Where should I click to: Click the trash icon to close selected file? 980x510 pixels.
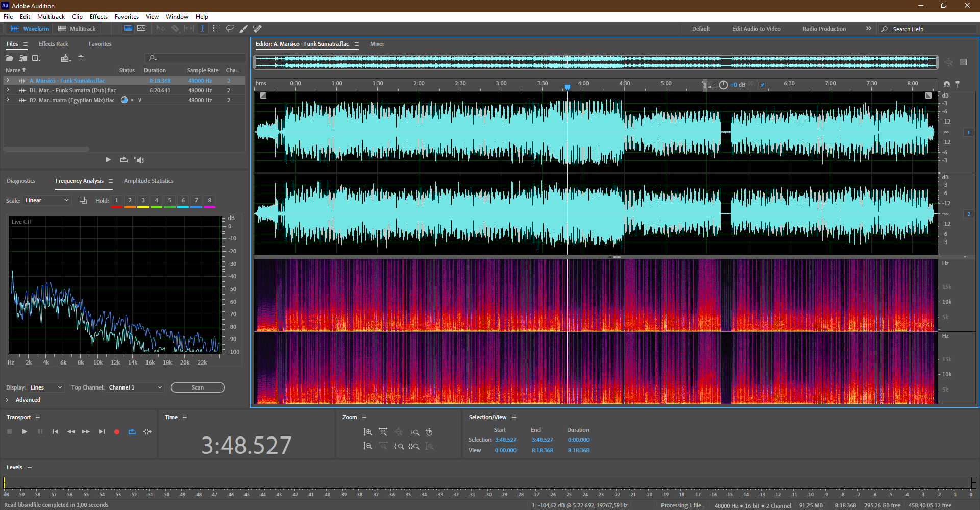click(x=81, y=58)
